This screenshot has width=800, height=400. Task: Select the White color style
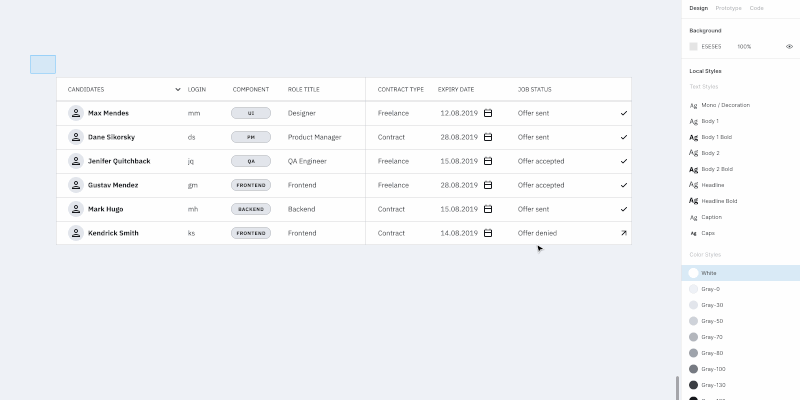(x=708, y=273)
